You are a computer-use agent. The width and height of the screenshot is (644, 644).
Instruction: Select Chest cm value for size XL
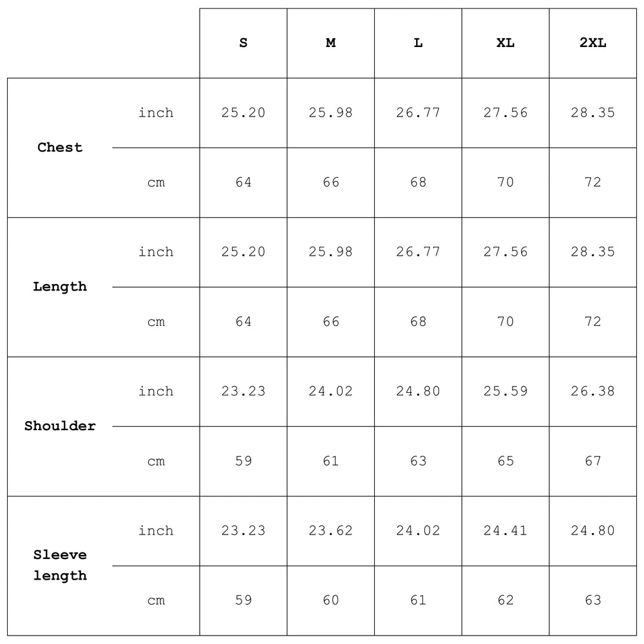[506, 182]
